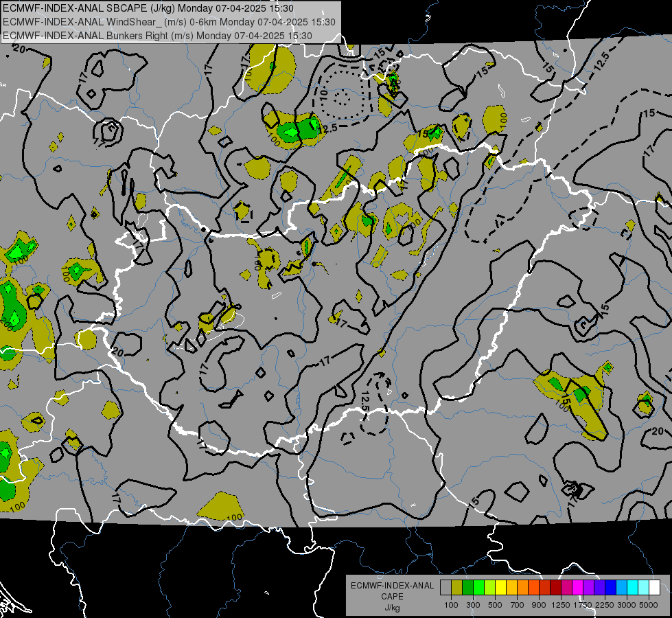Choose the amber swatch left of 700
The height and width of the screenshot is (618, 672).
[511, 588]
